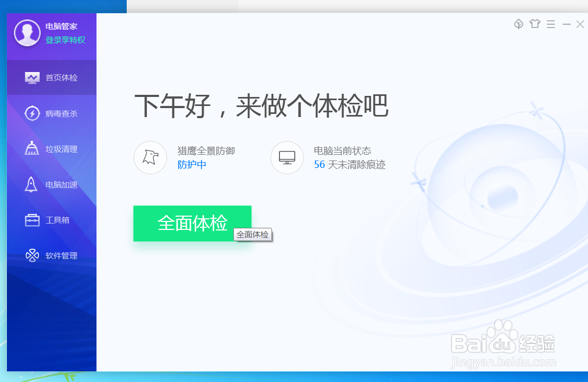The height and width of the screenshot is (382, 588).
Task: Click the 全面体检 tooltip label
Action: coord(253,235)
